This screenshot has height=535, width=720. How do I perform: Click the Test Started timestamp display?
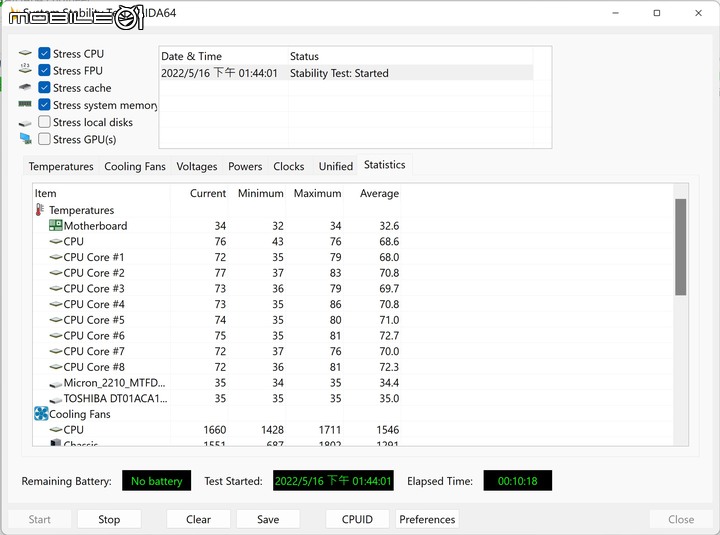click(333, 480)
